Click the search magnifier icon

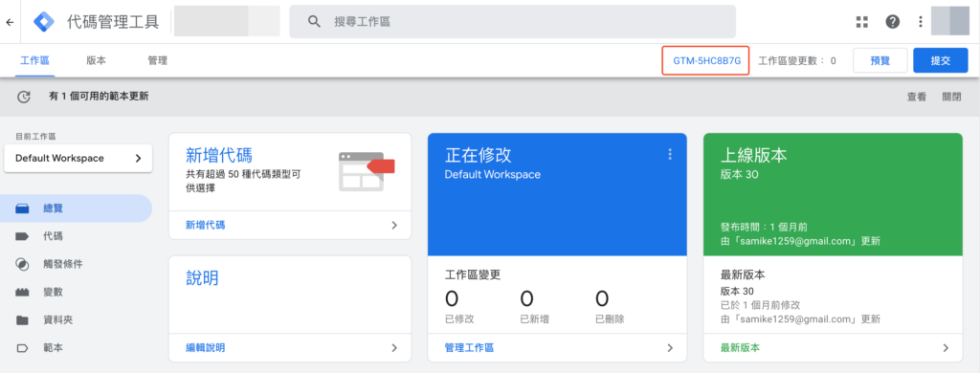(x=314, y=22)
